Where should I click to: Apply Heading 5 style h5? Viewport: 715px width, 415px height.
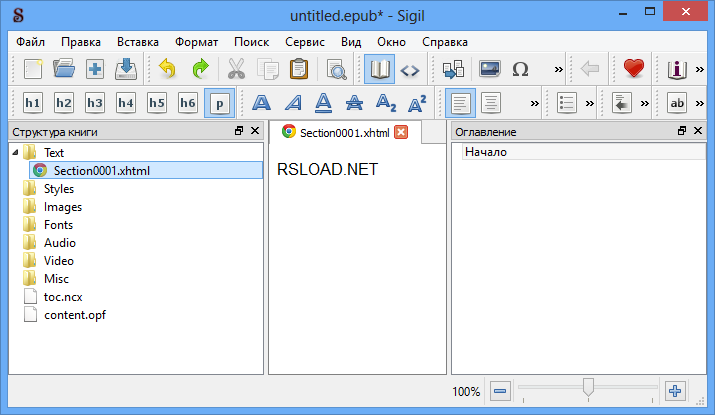coord(157,103)
